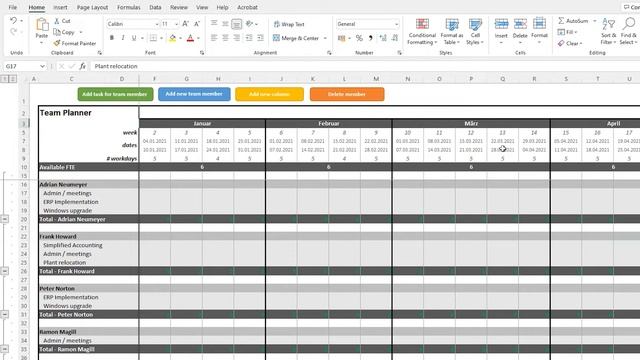Screen dimensions: 640x360
Task: Open the font size dropdown
Action: pyautogui.click(x=176, y=24)
